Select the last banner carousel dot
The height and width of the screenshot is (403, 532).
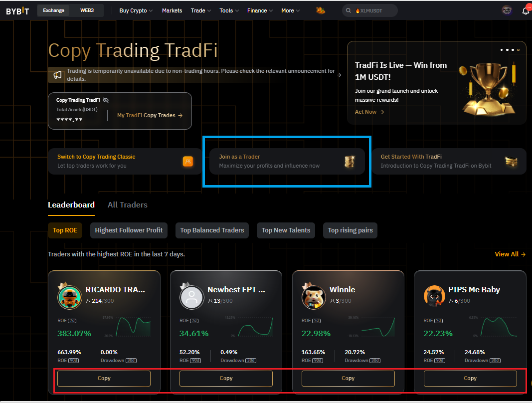click(518, 50)
